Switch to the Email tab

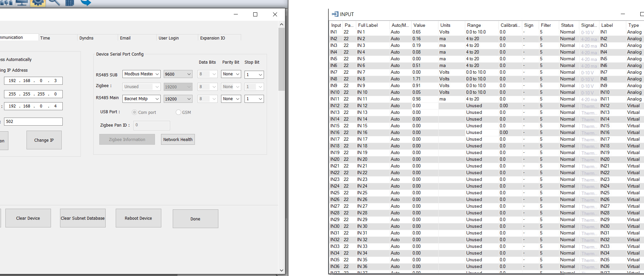[x=125, y=38]
